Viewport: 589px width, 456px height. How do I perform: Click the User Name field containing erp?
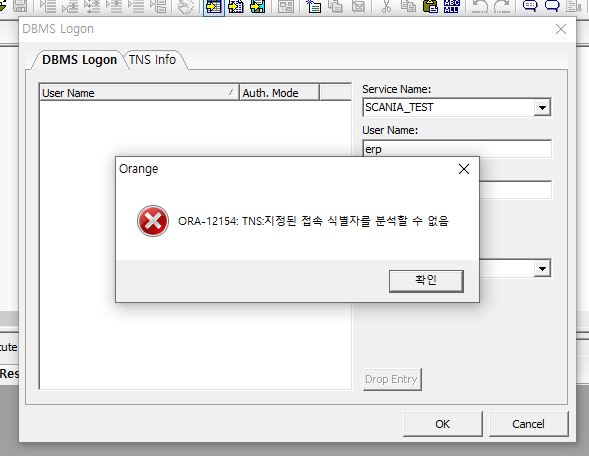(x=457, y=149)
